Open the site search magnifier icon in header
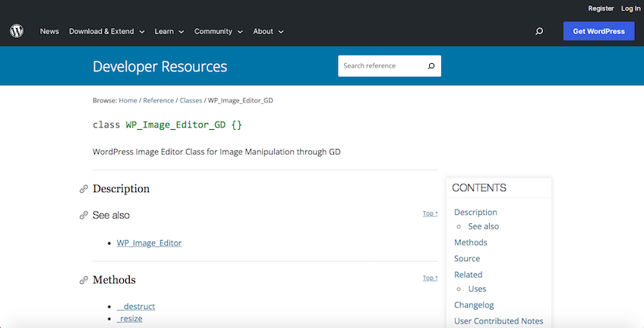644x328 pixels. [x=539, y=31]
